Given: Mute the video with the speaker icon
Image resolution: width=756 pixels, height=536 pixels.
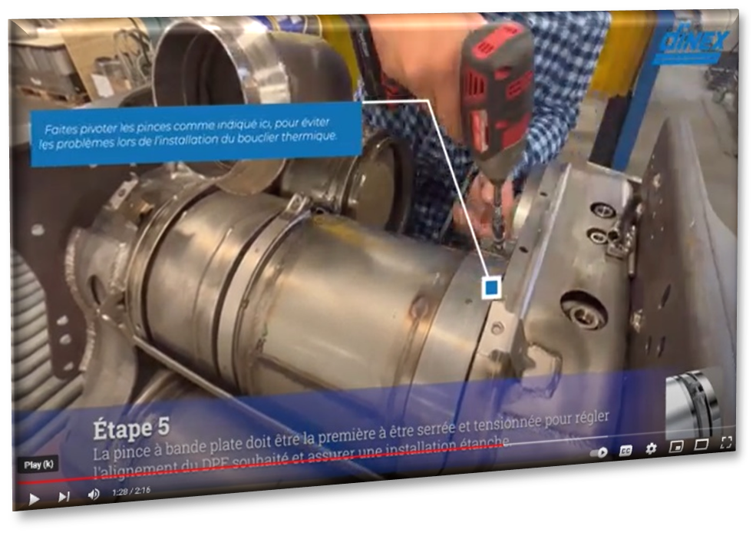Looking at the screenshot, I should pyautogui.click(x=93, y=495).
